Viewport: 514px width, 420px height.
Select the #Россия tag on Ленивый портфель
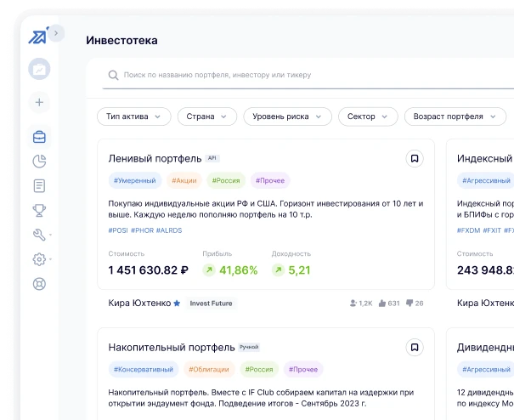click(x=226, y=180)
